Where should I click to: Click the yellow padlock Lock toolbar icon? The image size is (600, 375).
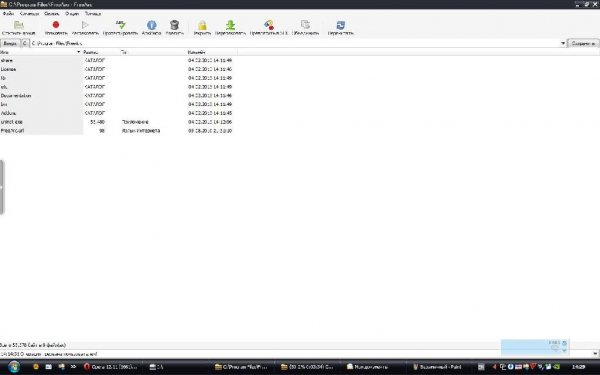(x=202, y=25)
